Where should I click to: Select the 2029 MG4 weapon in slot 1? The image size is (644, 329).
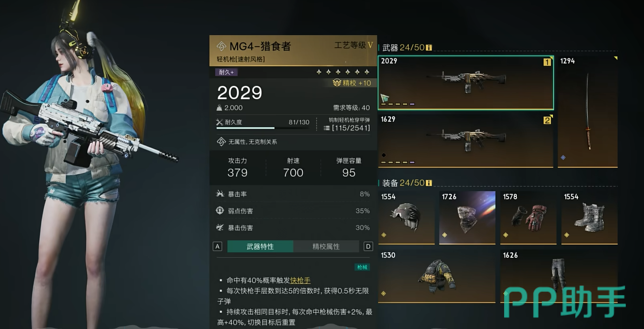tap(466, 82)
